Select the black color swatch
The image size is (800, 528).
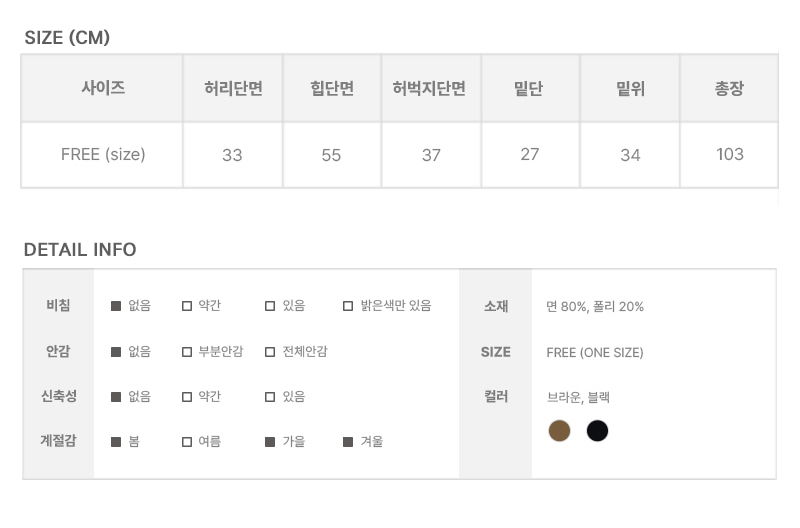pyautogui.click(x=597, y=431)
